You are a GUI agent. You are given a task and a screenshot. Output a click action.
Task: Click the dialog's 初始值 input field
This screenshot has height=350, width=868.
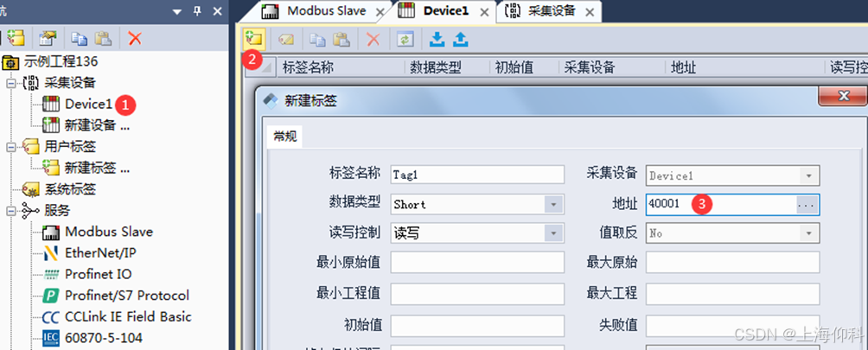[x=477, y=325]
